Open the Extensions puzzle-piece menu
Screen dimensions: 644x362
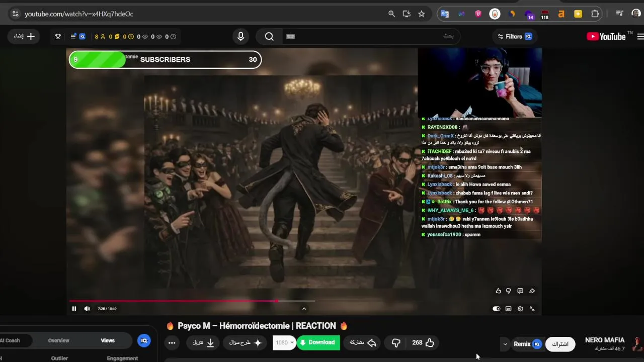click(x=595, y=14)
